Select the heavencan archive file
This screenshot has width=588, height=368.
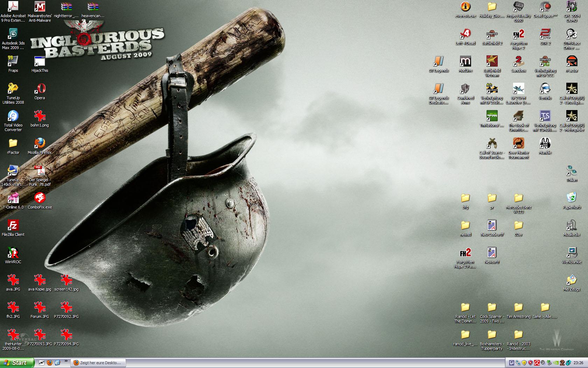pos(93,9)
